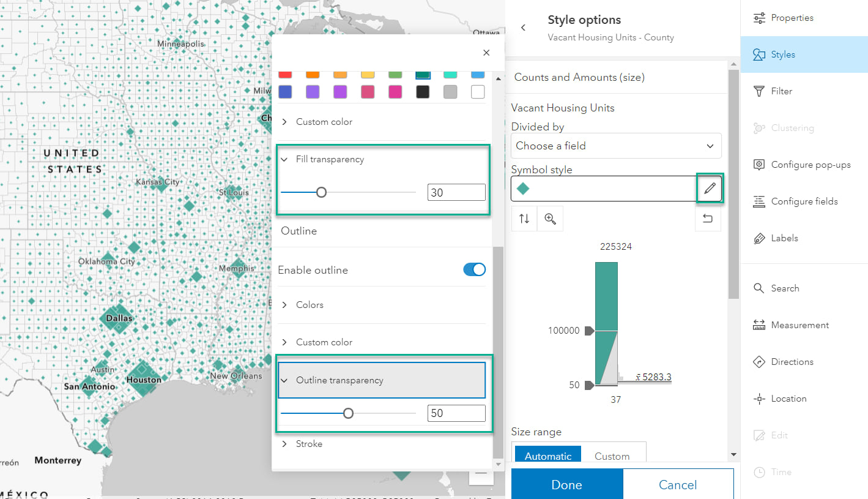Image resolution: width=868 pixels, height=499 pixels.
Task: Open the Directions tool
Action: pos(804,362)
